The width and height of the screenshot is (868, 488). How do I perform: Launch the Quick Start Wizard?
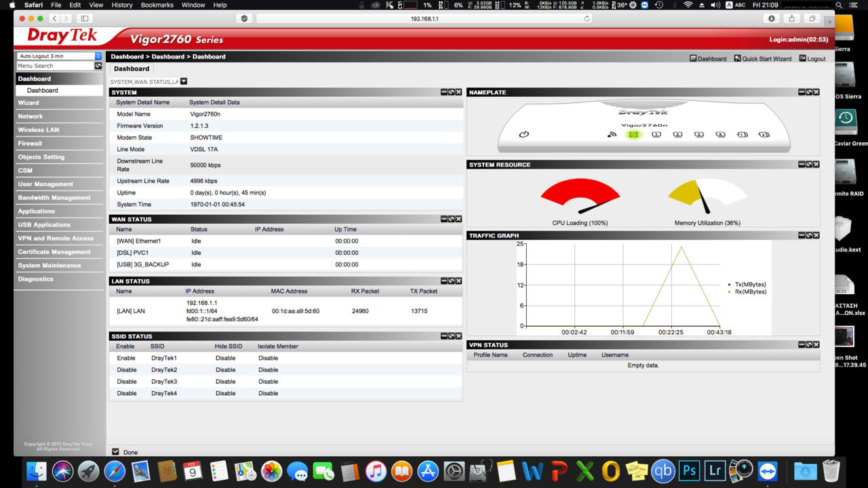[763, 59]
